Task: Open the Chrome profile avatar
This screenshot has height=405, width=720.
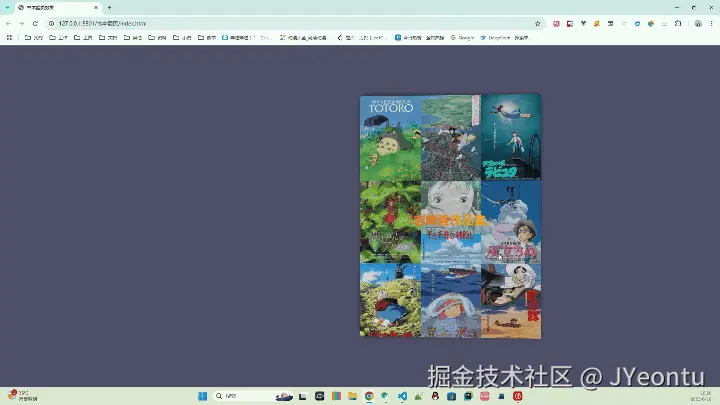Action: tap(698, 23)
